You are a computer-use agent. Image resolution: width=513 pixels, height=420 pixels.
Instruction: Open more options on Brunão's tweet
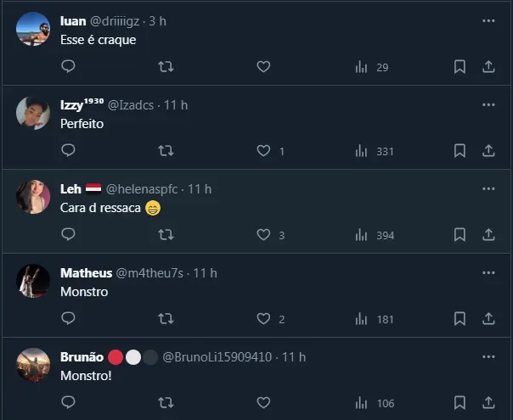488,356
